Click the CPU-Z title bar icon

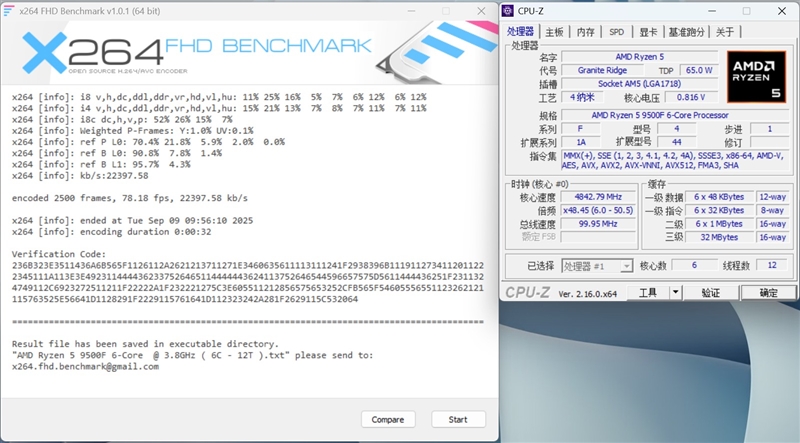click(511, 12)
